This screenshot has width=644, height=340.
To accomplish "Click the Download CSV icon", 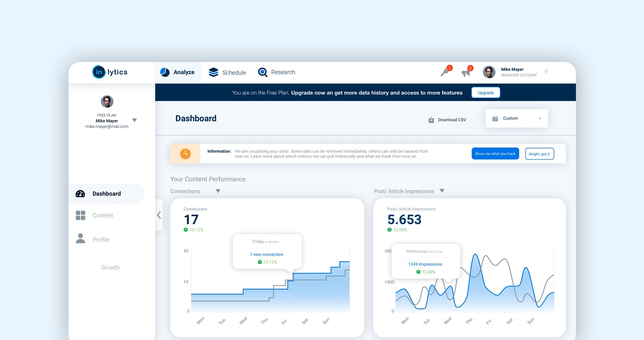I will point(431,120).
